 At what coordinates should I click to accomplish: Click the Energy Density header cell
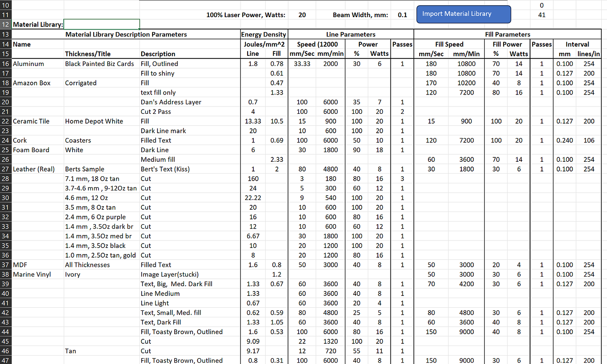pos(264,34)
